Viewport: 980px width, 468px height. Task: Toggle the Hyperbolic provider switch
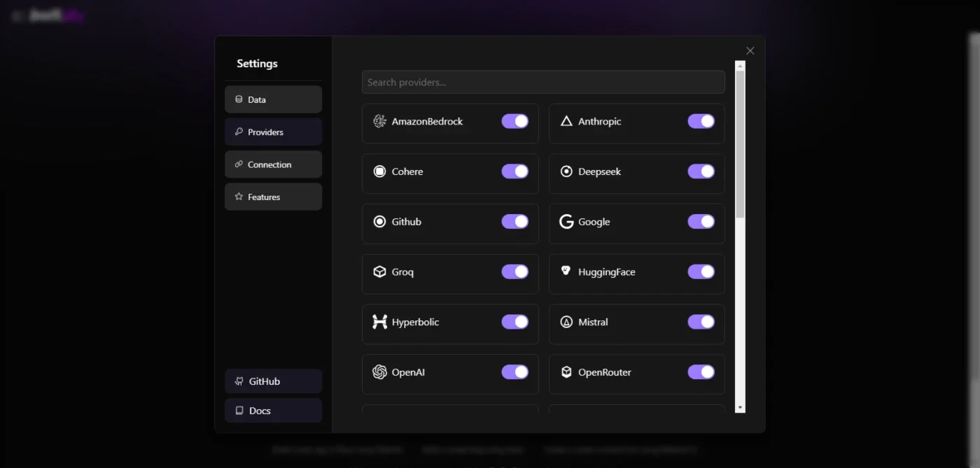[514, 322]
